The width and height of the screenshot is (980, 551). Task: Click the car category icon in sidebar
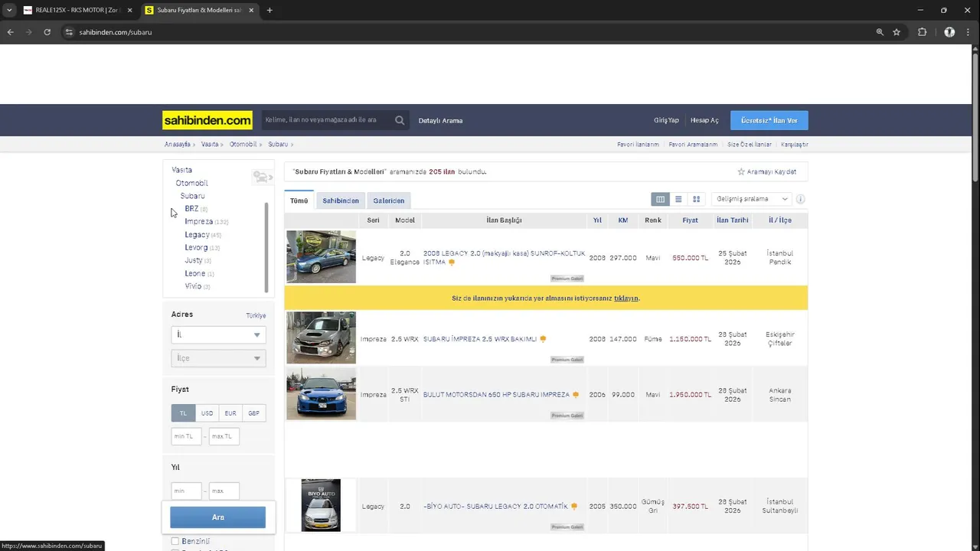point(262,178)
